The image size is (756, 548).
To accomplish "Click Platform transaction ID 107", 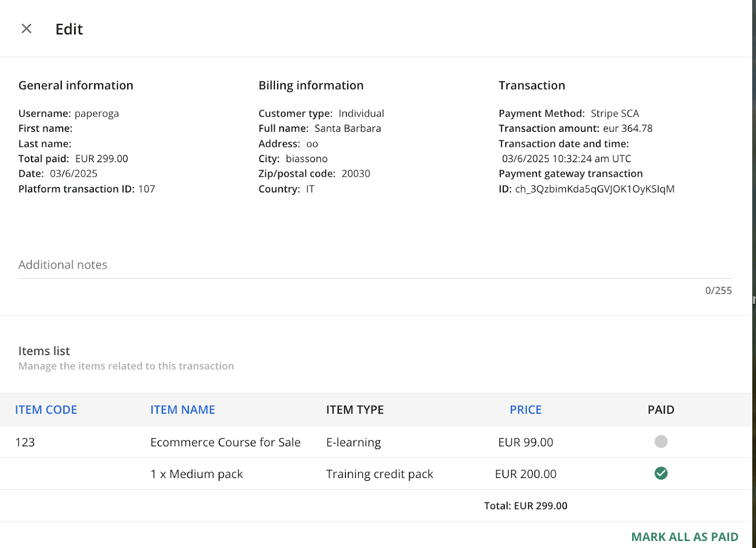I will tap(146, 189).
